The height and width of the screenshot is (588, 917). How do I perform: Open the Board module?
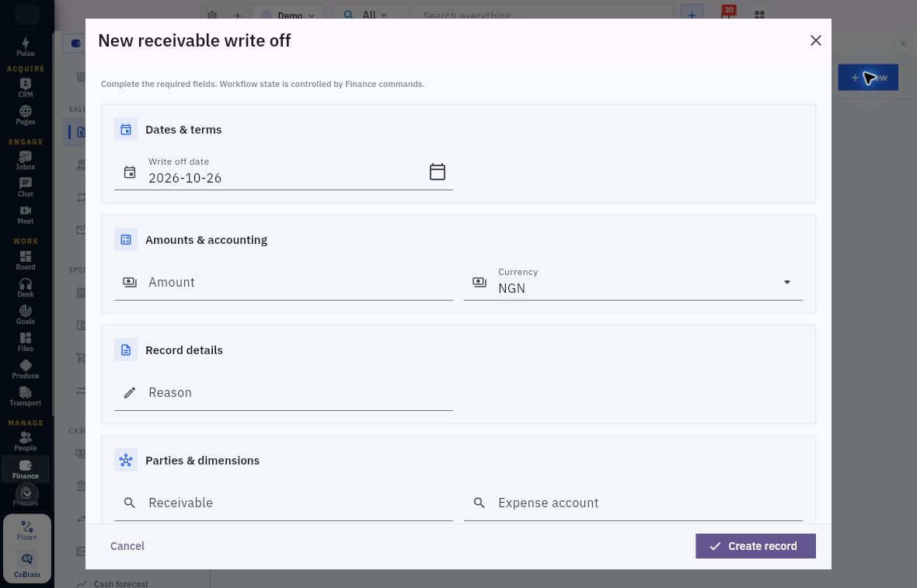(x=25, y=261)
